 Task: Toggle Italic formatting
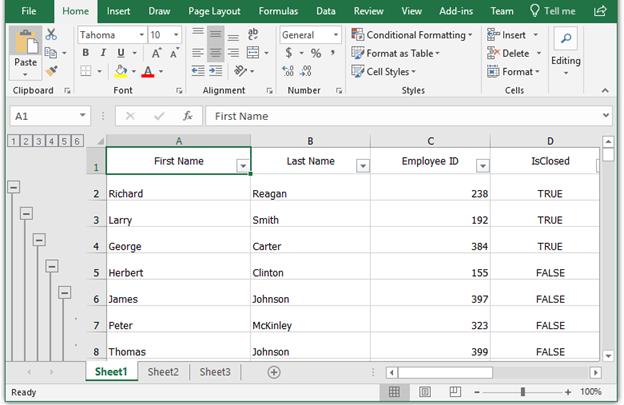[x=103, y=53]
